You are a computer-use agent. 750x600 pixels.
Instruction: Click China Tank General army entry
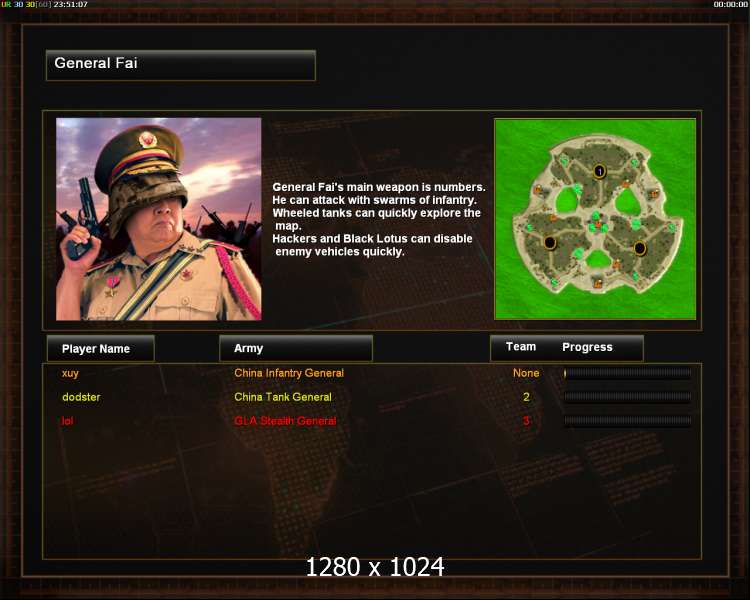coord(283,397)
